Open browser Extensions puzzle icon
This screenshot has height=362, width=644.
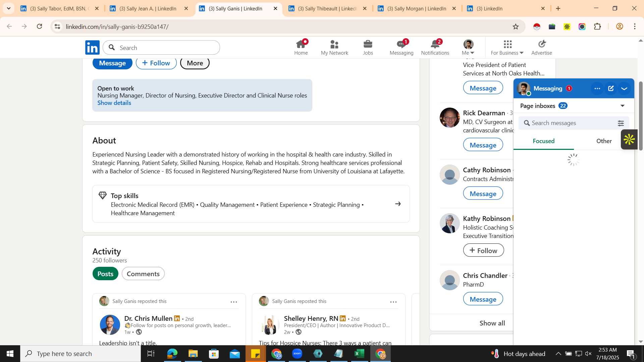click(x=597, y=27)
